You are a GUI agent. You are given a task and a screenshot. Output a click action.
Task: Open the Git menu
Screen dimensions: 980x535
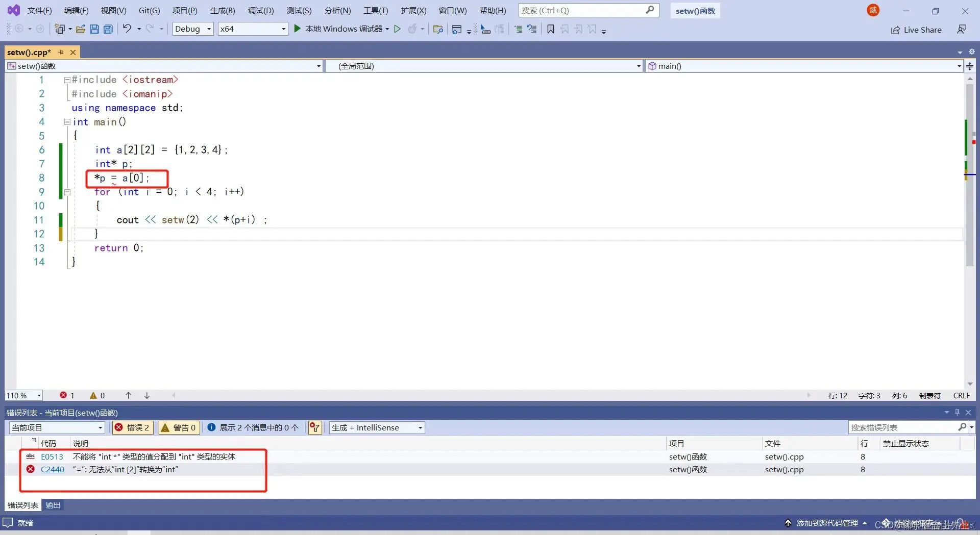point(150,10)
